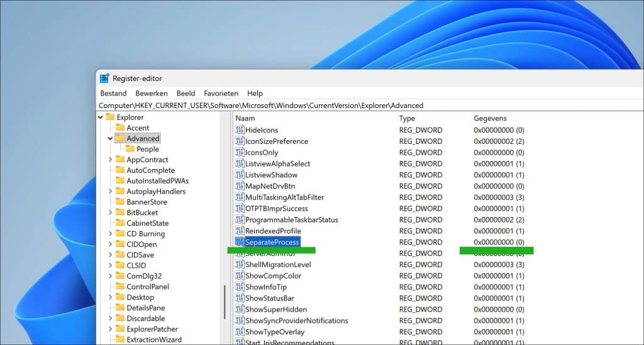Expand the ComDlg32 tree node
This screenshot has width=644, height=345.
click(x=111, y=276)
